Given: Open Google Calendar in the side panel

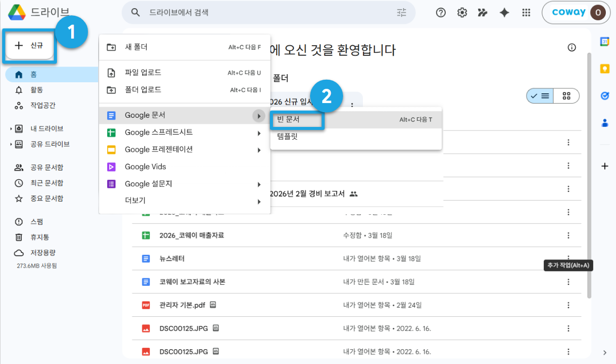Looking at the screenshot, I should click(x=605, y=42).
